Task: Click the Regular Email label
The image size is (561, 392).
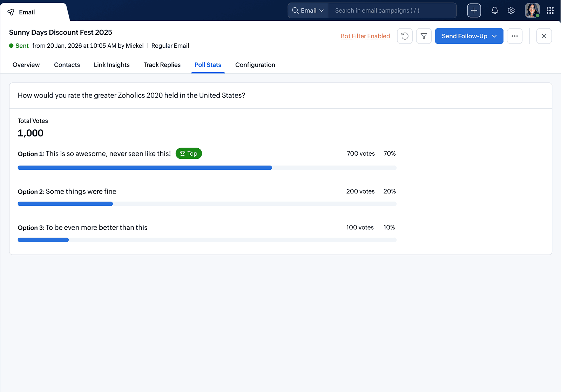Action: point(170,46)
